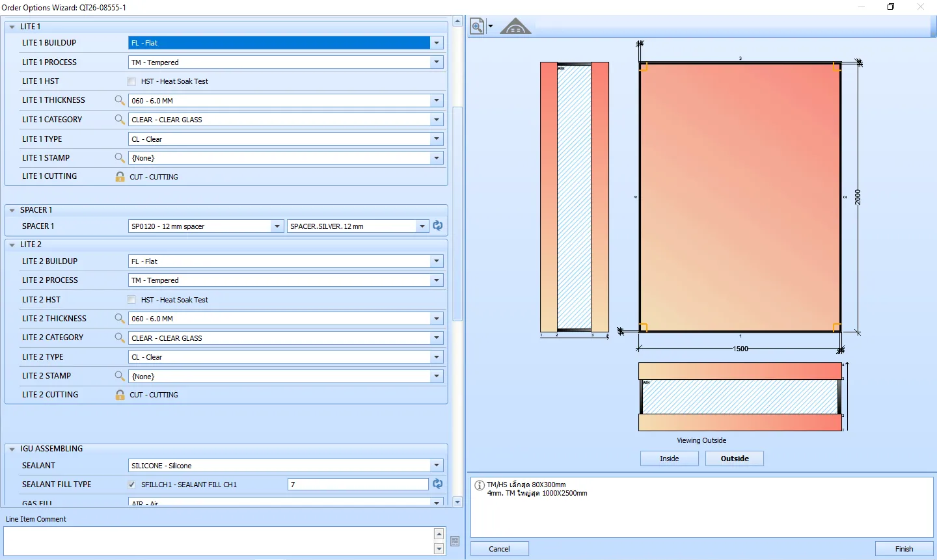The width and height of the screenshot is (937, 560).
Task: Click the options list vertical scrollbar thumb
Action: coord(457,213)
